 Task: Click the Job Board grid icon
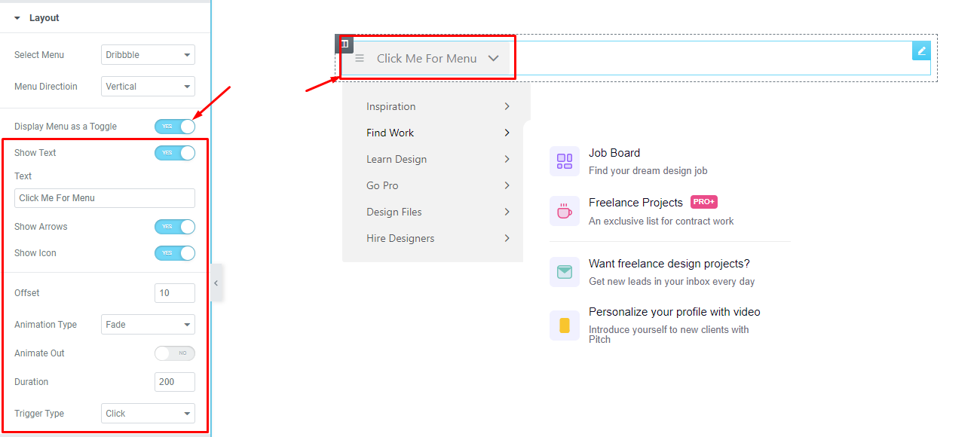[564, 160]
